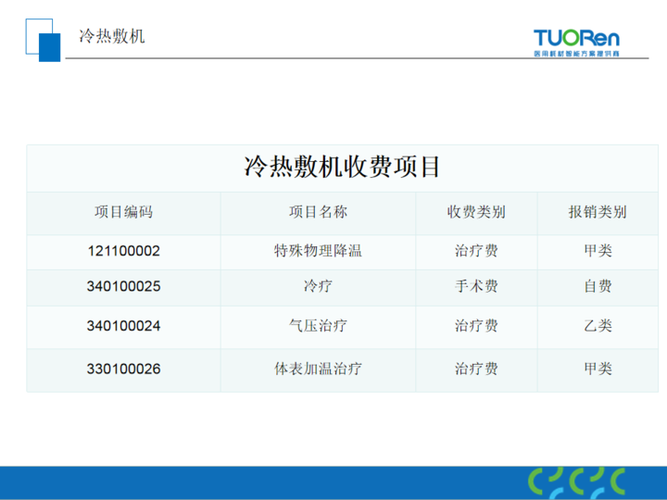Click the 特殊物理降温 cell
This screenshot has height=500, width=667.
pos(318,251)
